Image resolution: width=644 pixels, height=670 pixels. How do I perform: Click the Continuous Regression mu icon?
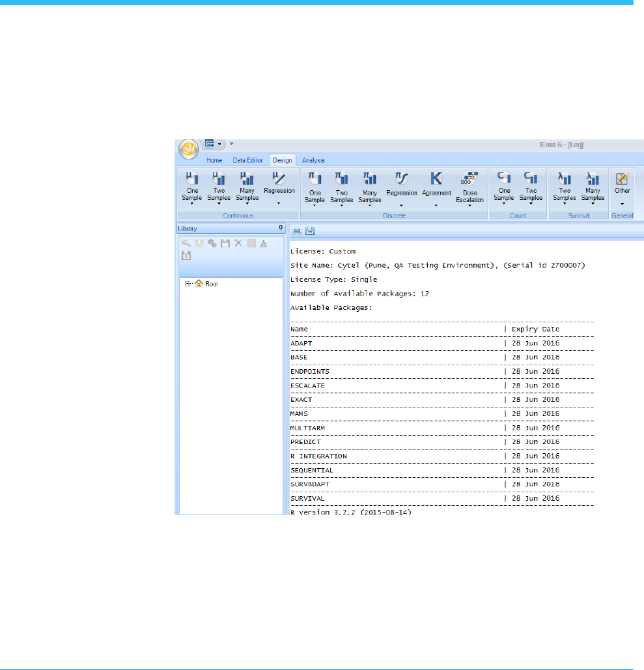click(279, 178)
